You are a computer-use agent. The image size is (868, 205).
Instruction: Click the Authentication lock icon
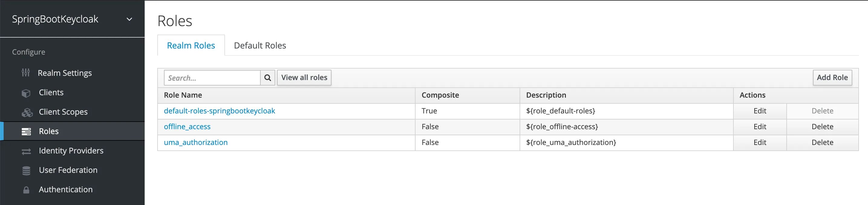(x=26, y=190)
